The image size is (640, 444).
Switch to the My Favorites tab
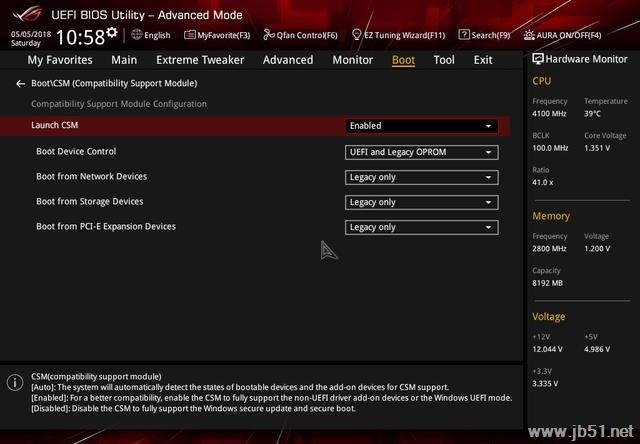point(60,60)
